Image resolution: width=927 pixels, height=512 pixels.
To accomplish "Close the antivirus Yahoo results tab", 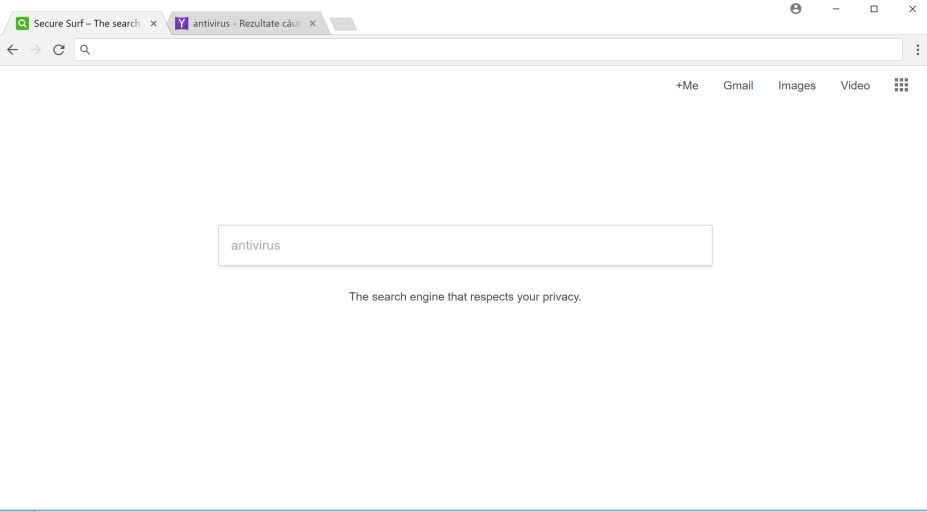I will [x=313, y=24].
